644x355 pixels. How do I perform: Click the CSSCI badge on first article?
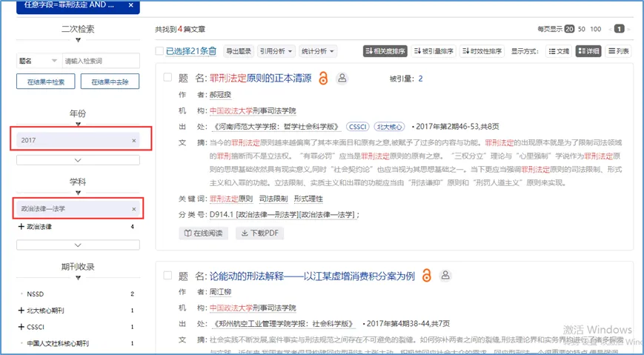(358, 127)
